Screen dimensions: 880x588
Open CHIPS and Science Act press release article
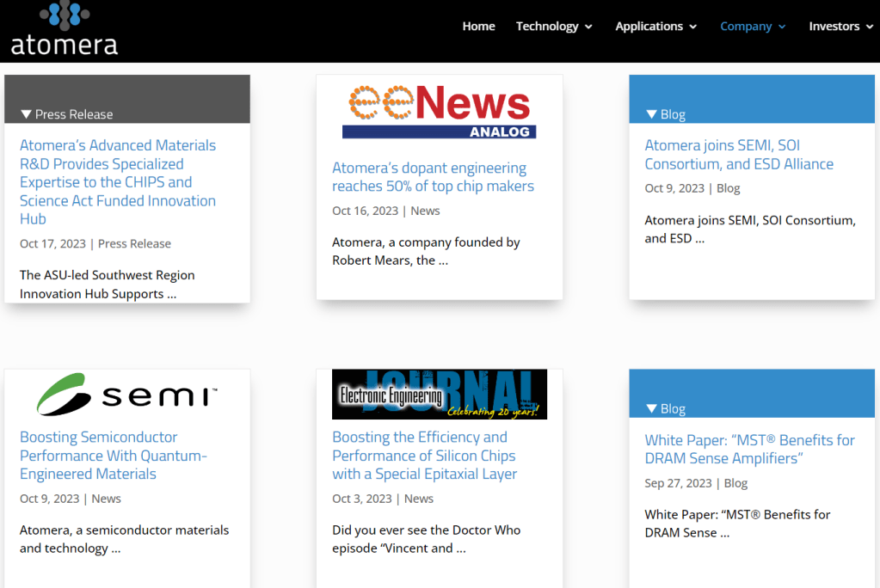coord(118,182)
